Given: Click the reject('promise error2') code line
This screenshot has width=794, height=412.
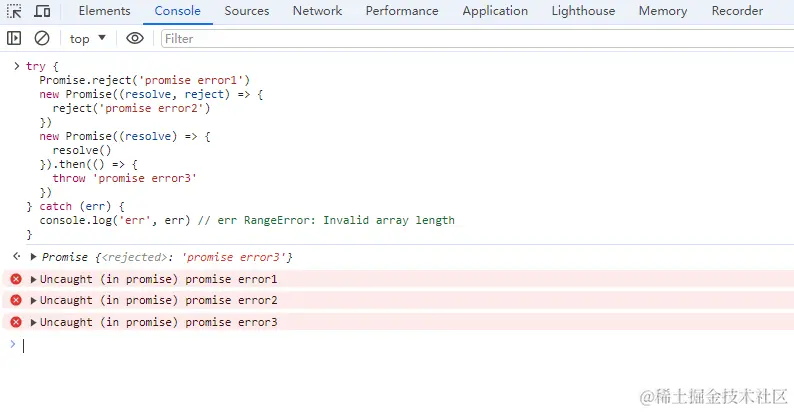Looking at the screenshot, I should (x=131, y=108).
